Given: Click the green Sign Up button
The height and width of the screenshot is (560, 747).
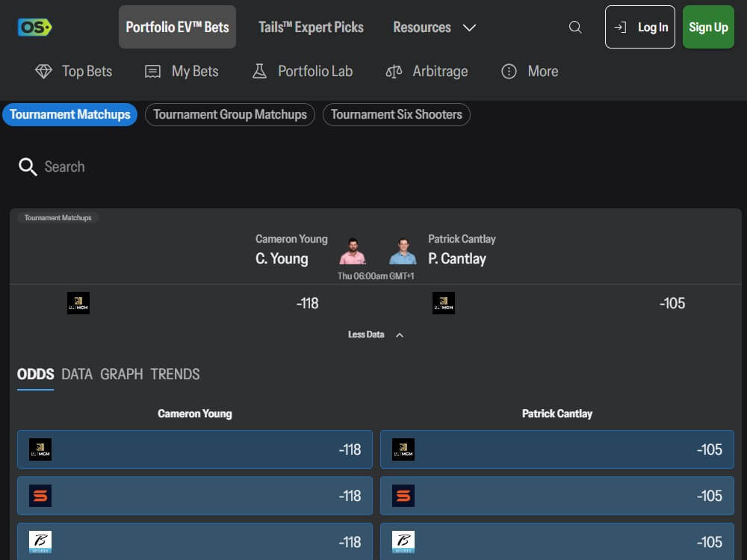Looking at the screenshot, I should (x=708, y=27).
